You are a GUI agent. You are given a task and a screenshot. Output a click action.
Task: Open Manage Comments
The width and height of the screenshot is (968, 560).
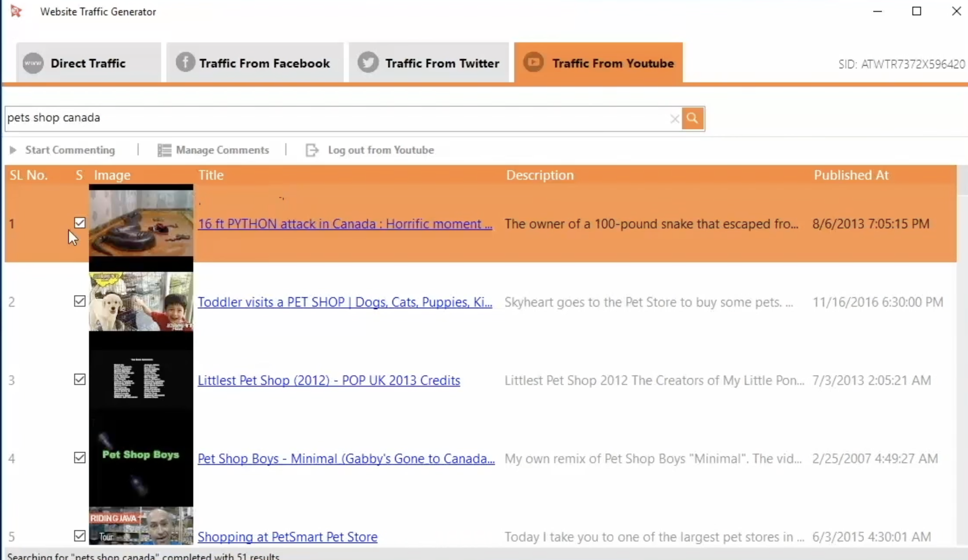223,150
